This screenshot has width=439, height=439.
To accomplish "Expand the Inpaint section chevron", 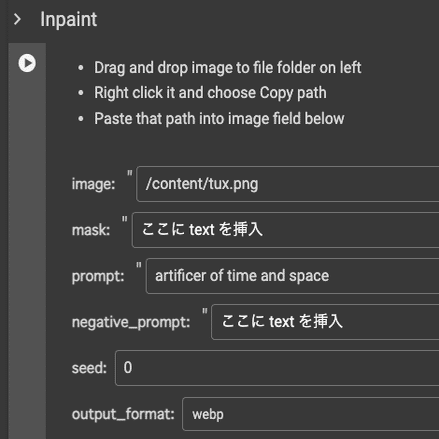I will click(17, 19).
